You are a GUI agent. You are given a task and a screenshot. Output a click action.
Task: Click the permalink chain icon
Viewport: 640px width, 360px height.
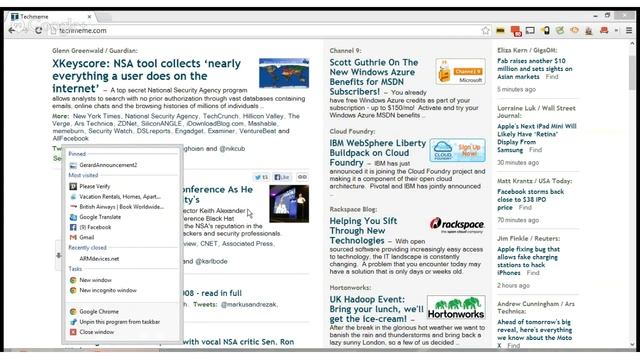click(x=302, y=177)
